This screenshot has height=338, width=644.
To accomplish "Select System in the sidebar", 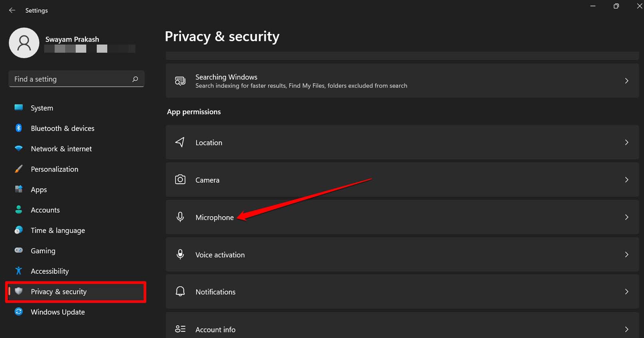I will [42, 108].
